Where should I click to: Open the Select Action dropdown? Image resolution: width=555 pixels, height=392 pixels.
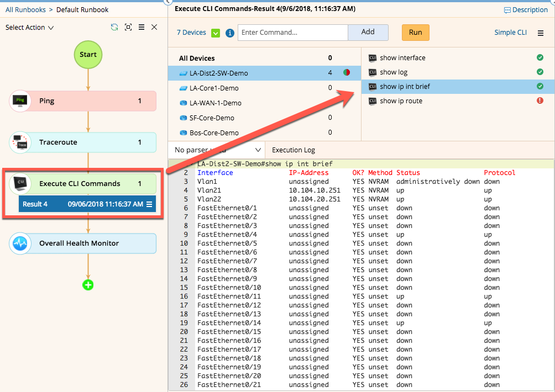click(x=29, y=28)
